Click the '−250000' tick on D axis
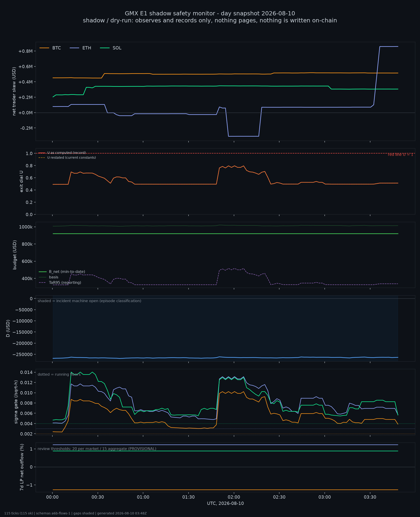420x517 pixels. 23,355
